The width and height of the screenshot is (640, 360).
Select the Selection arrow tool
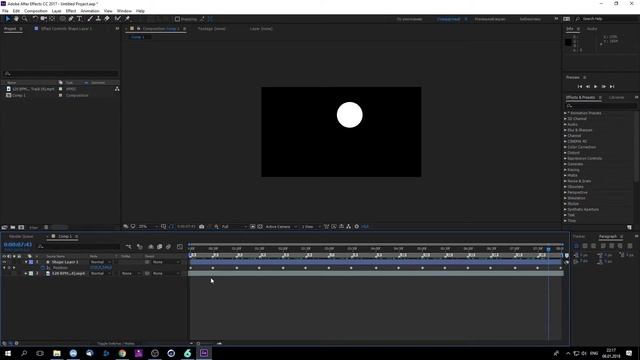pyautogui.click(x=8, y=19)
